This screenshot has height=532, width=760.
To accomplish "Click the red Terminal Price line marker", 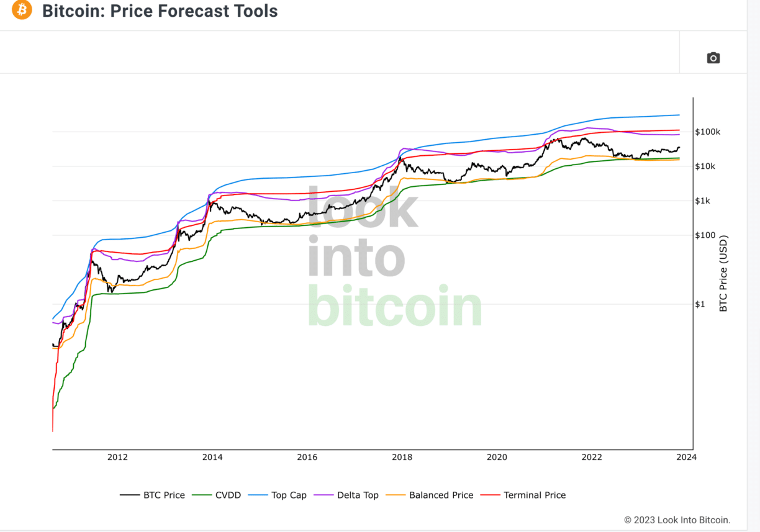I will click(490, 495).
